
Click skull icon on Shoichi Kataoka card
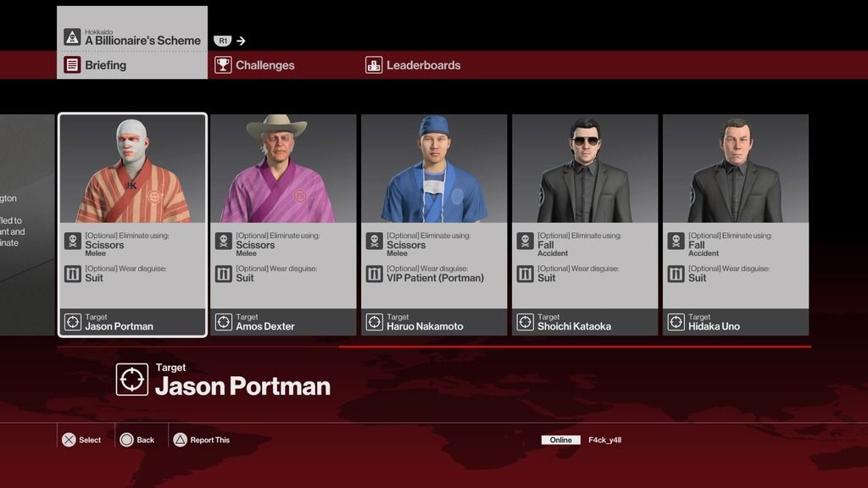(526, 241)
